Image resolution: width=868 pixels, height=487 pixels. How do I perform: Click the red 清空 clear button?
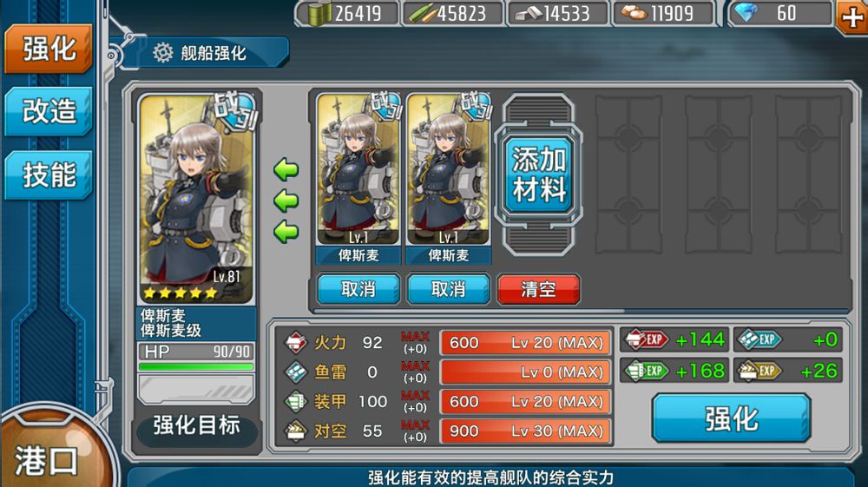pos(538,289)
